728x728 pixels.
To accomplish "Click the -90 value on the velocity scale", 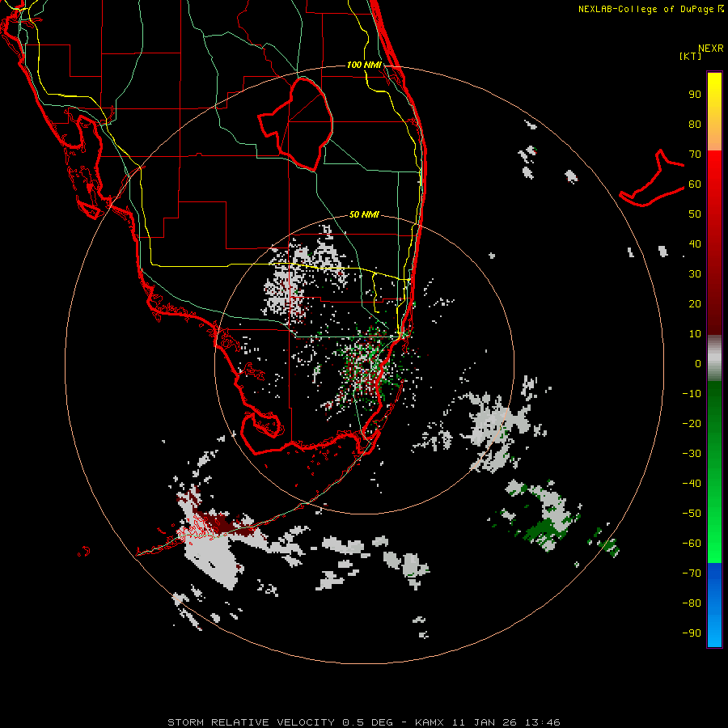I will click(x=692, y=633).
